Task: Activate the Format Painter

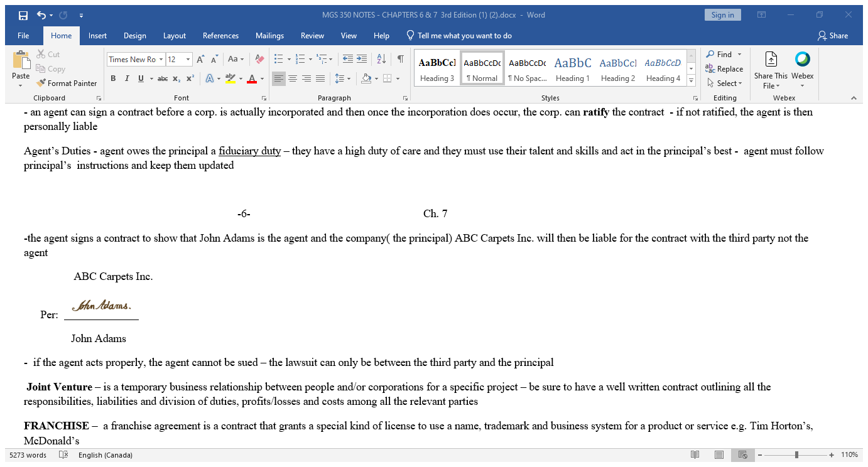Action: (x=67, y=83)
